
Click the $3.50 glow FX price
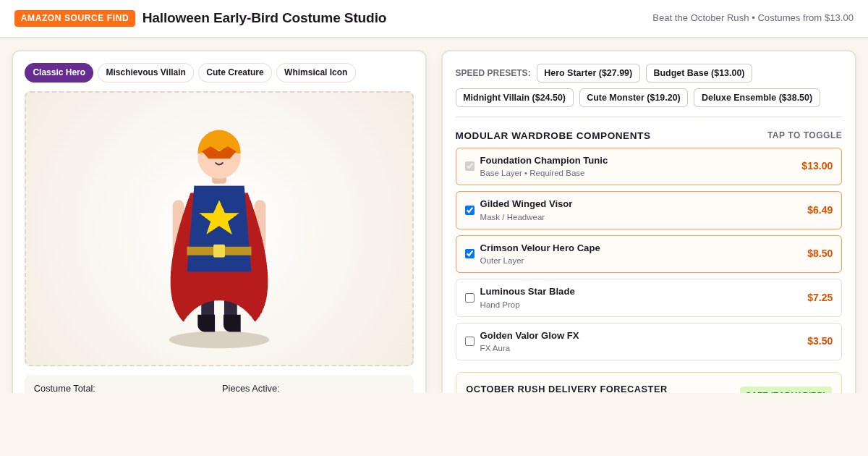coord(820,341)
